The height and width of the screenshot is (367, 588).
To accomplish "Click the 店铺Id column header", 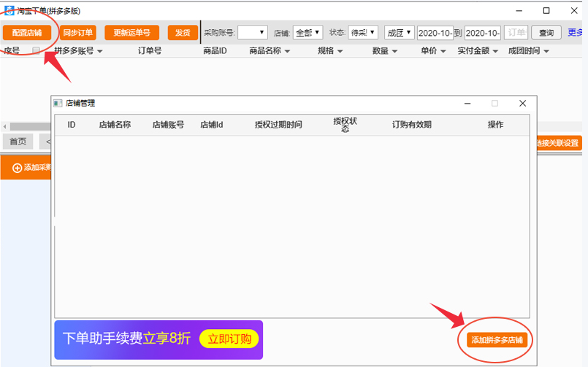I will pos(212,125).
